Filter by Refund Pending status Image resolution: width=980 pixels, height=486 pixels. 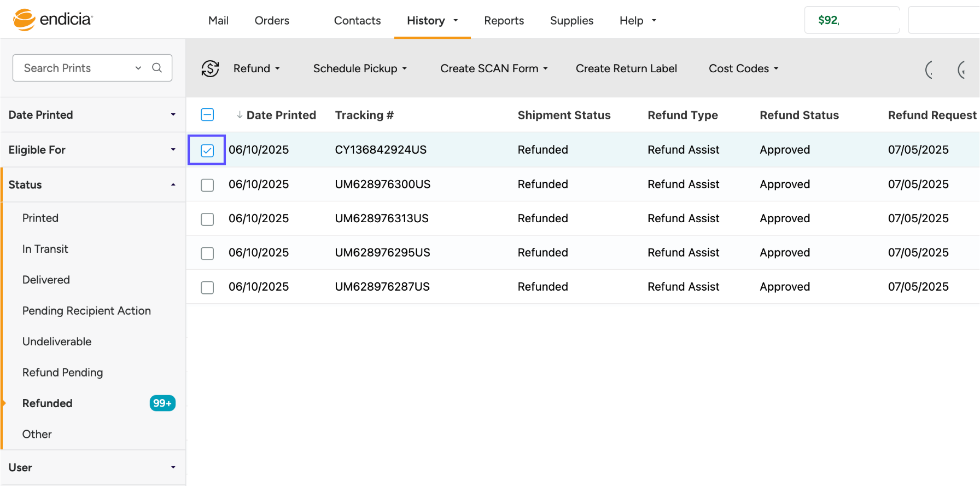62,373
